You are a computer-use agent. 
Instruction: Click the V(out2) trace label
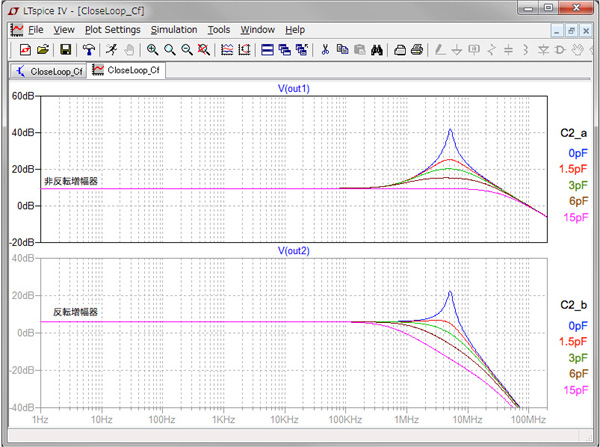point(294,250)
